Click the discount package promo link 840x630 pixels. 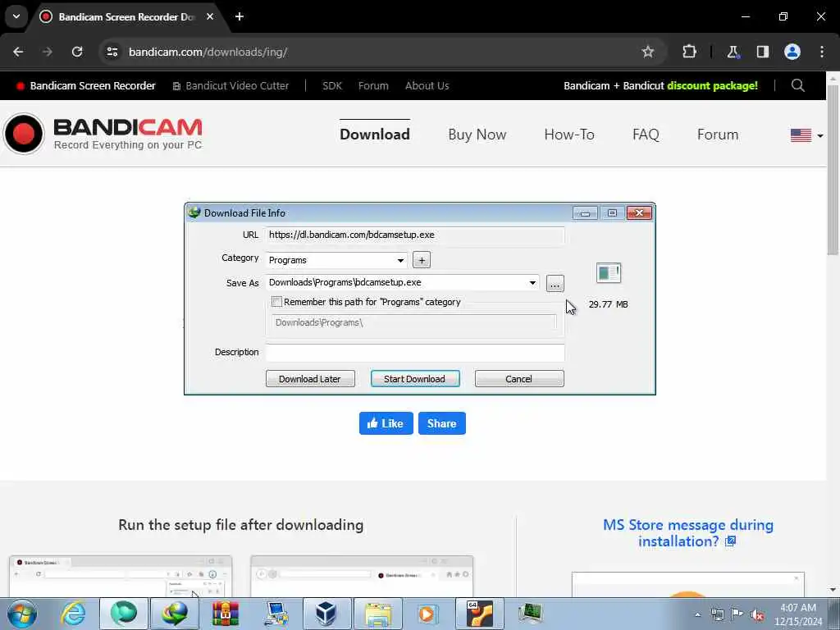tap(660, 85)
